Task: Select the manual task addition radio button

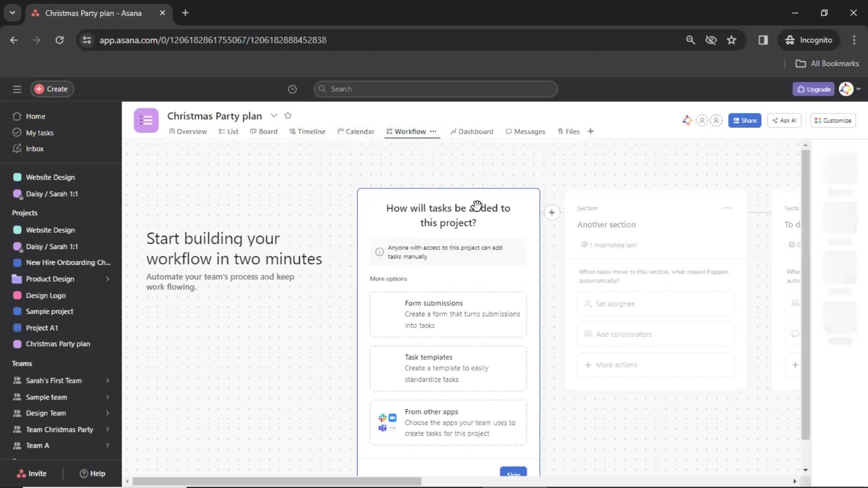Action: click(380, 251)
